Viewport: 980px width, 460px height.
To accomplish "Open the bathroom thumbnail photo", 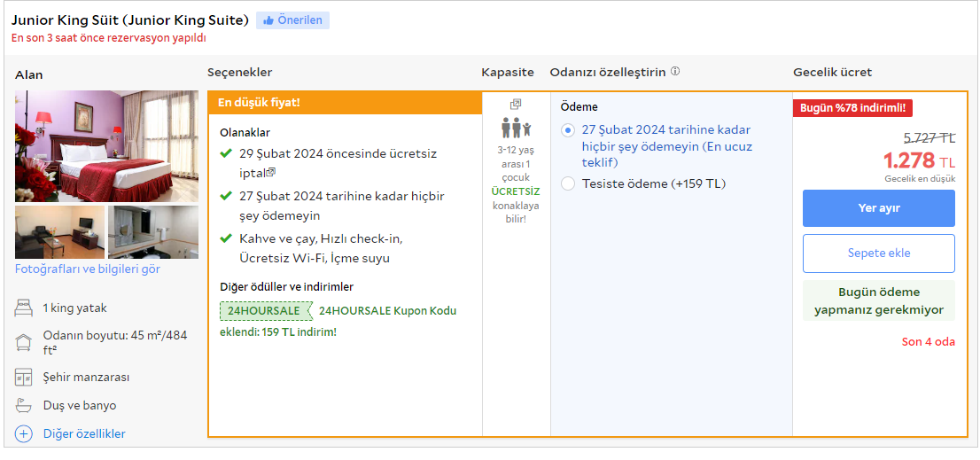I will tap(152, 232).
